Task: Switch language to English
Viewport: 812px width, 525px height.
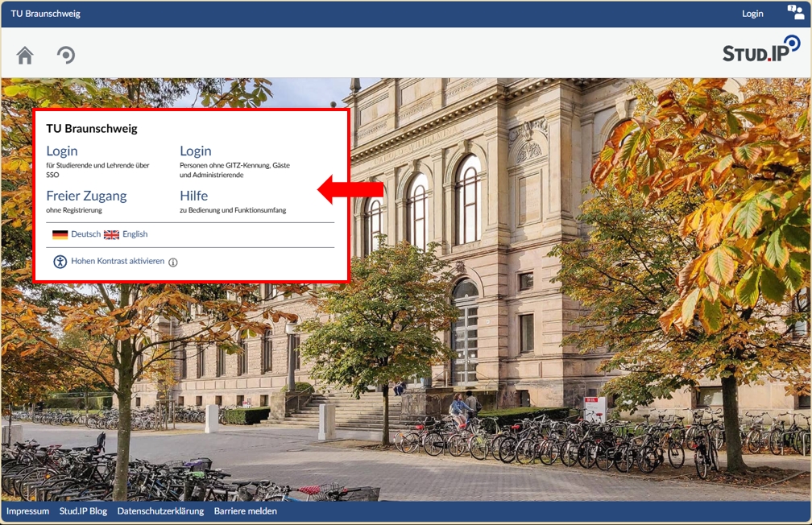Action: [x=135, y=234]
